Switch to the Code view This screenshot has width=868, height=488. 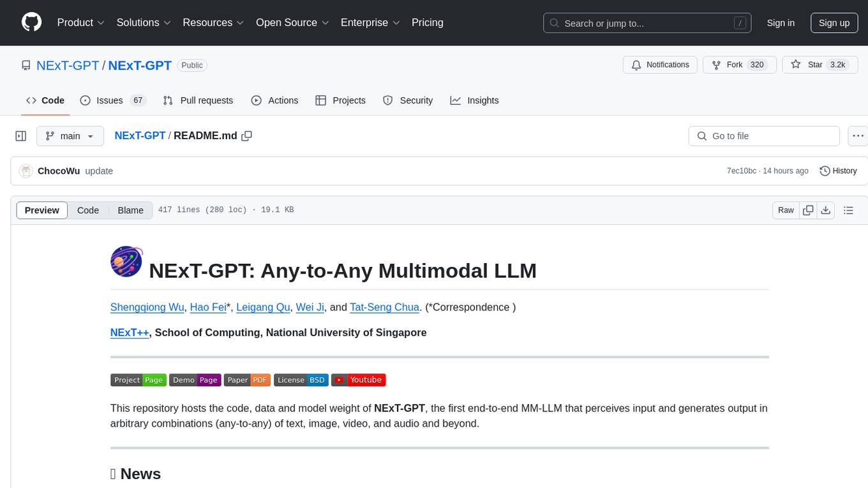(88, 210)
